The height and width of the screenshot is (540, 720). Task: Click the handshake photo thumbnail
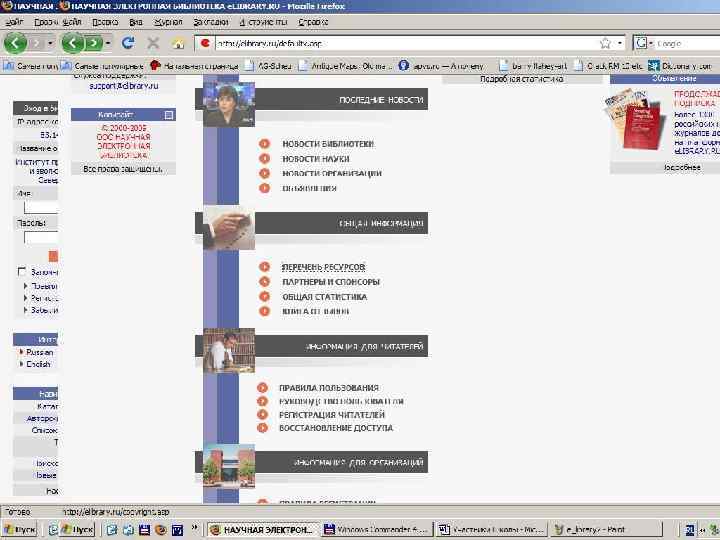229,228
